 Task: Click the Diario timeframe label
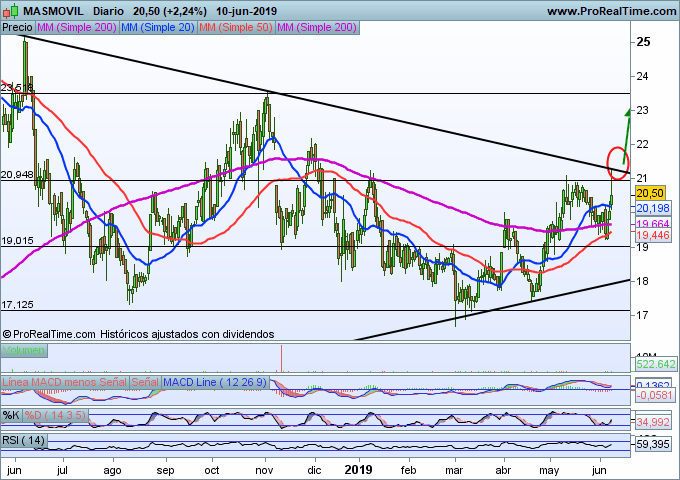[108, 11]
